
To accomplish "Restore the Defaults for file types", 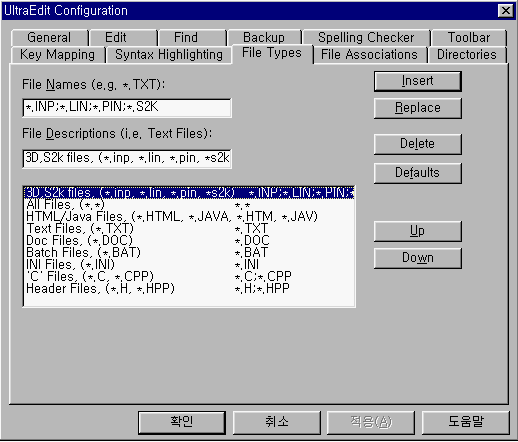I will (418, 173).
